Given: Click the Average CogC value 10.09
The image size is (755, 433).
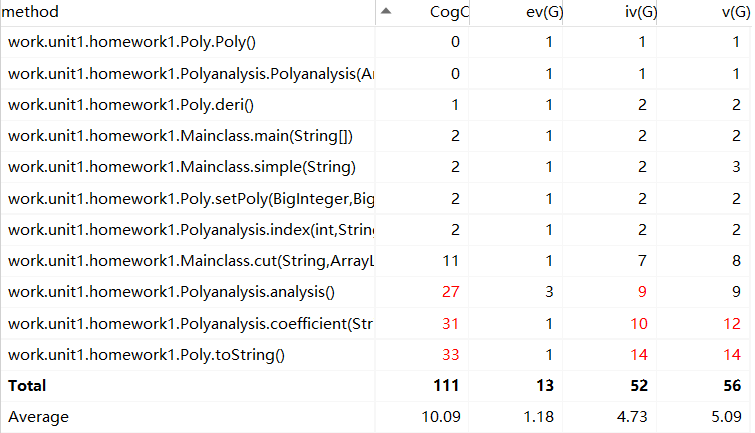Looking at the screenshot, I should pos(441,417).
